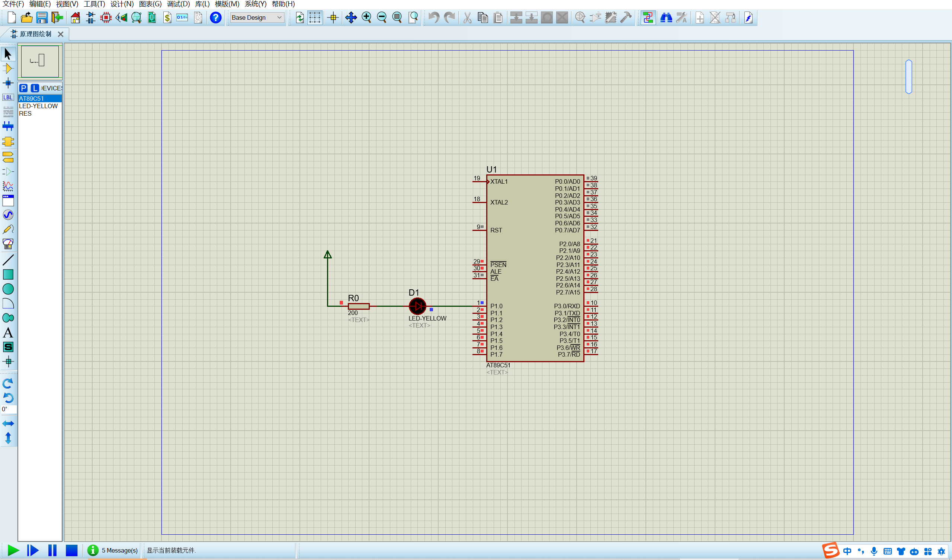Open the 视图(V) menu
Viewport: 952px width, 560px height.
(67, 4)
